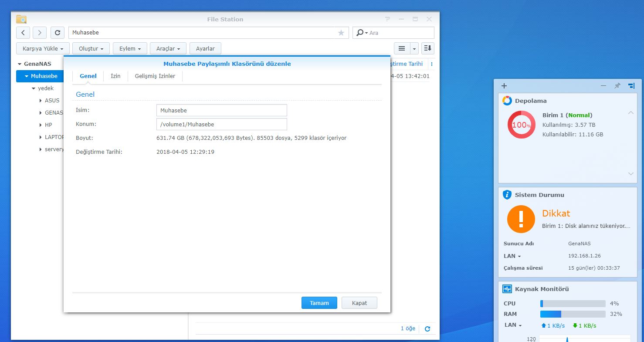644x342 pixels.
Task: Expand the ASUS folder node
Action: 41,101
